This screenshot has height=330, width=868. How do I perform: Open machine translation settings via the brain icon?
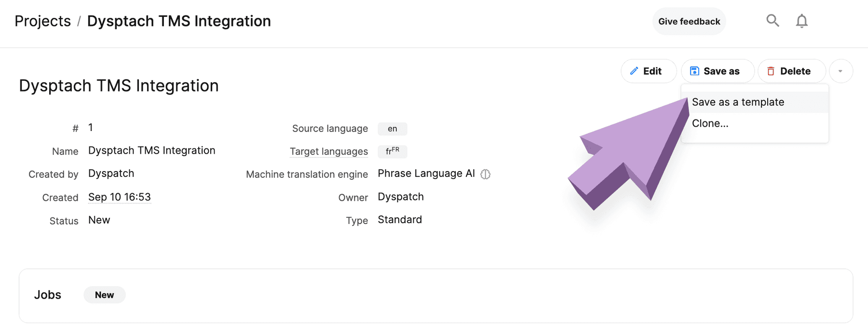click(x=486, y=174)
